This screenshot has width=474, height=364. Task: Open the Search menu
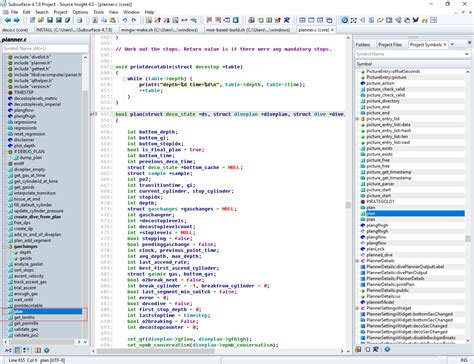pyautogui.click(x=42, y=12)
